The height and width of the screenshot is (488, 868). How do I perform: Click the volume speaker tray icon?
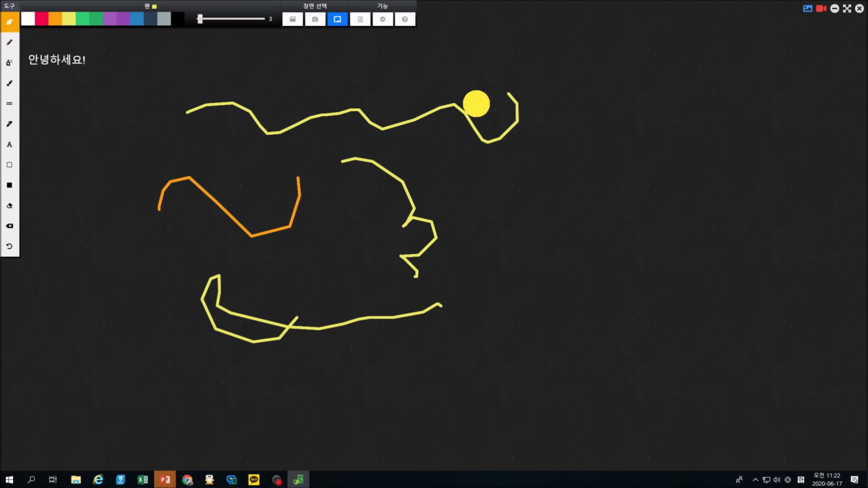point(777,480)
